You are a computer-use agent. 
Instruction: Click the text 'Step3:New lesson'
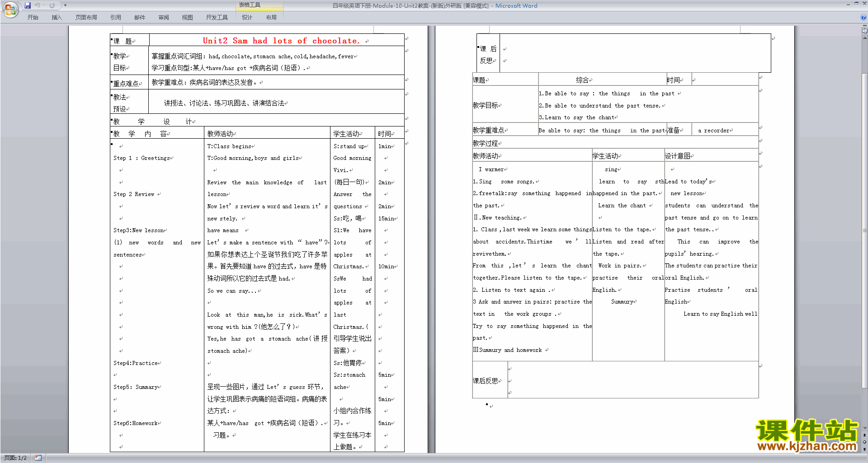(139, 230)
